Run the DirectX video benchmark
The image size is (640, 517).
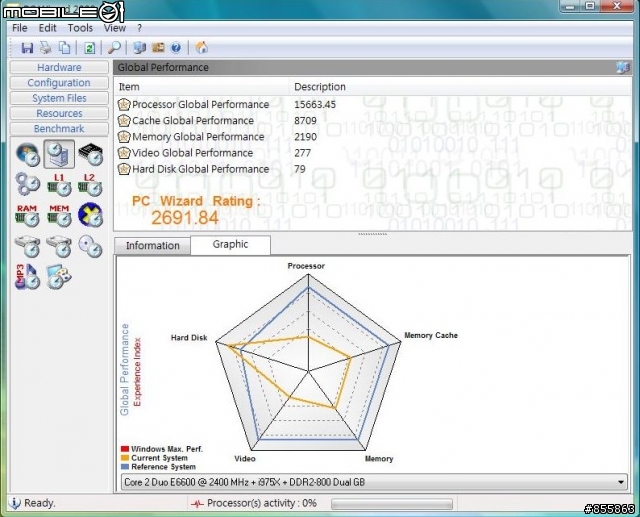pyautogui.click(x=90, y=215)
